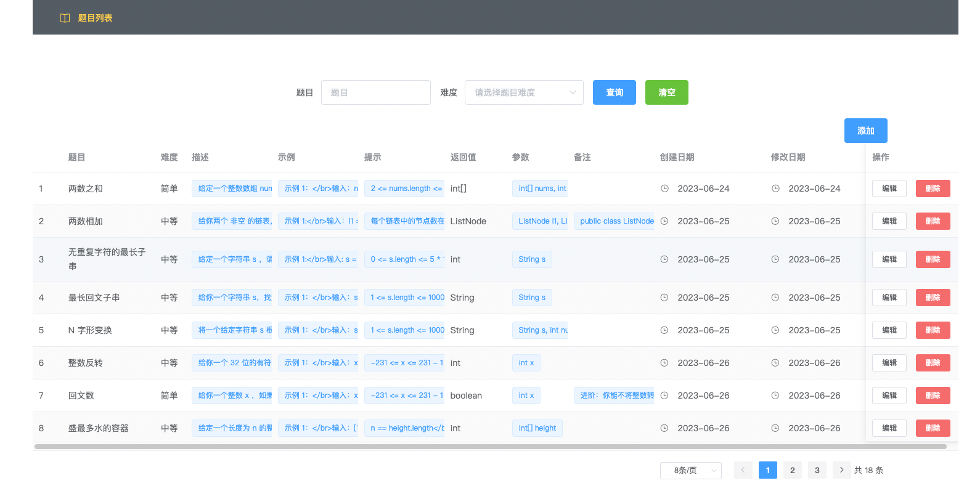The image size is (980, 499).
Task: Click the book icon beside 题目列表
Action: click(x=65, y=18)
